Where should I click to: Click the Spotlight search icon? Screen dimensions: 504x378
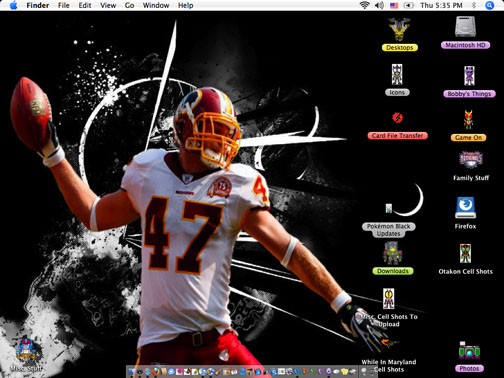pyautogui.click(x=489, y=5)
